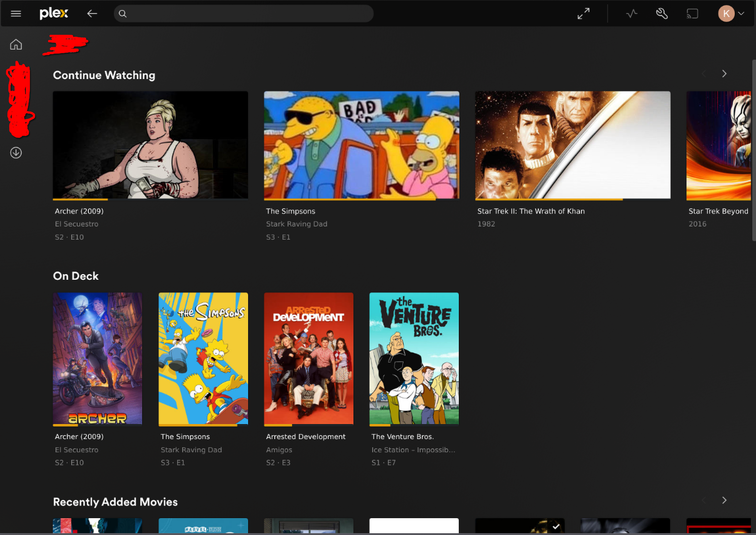Open the Continue Watching section heading

[104, 75]
